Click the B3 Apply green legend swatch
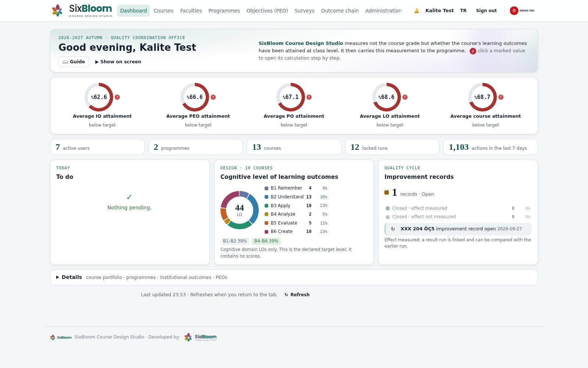Viewport: 588px width, 368px height. tap(266, 206)
